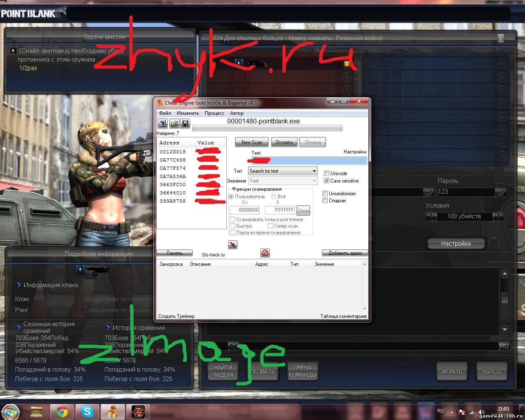Click the Cheat Engine title bar money bag icon
Screen dimensions: 525x420
click(160, 103)
